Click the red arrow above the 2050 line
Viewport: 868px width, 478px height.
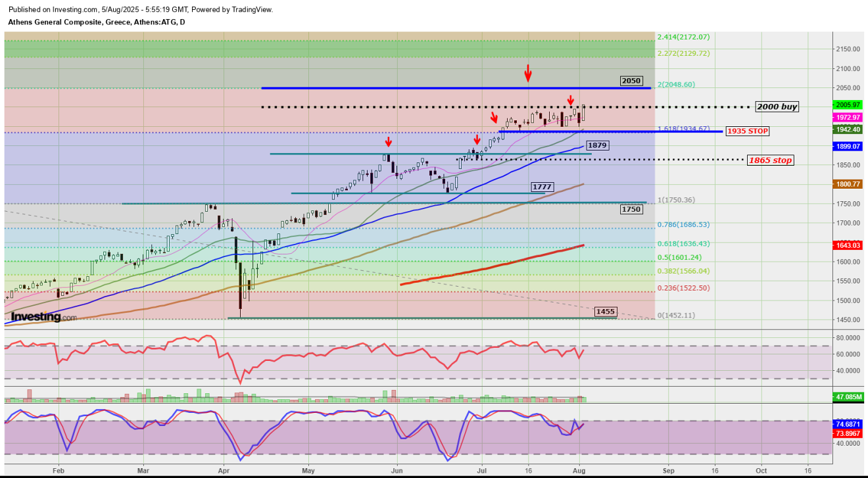click(527, 73)
